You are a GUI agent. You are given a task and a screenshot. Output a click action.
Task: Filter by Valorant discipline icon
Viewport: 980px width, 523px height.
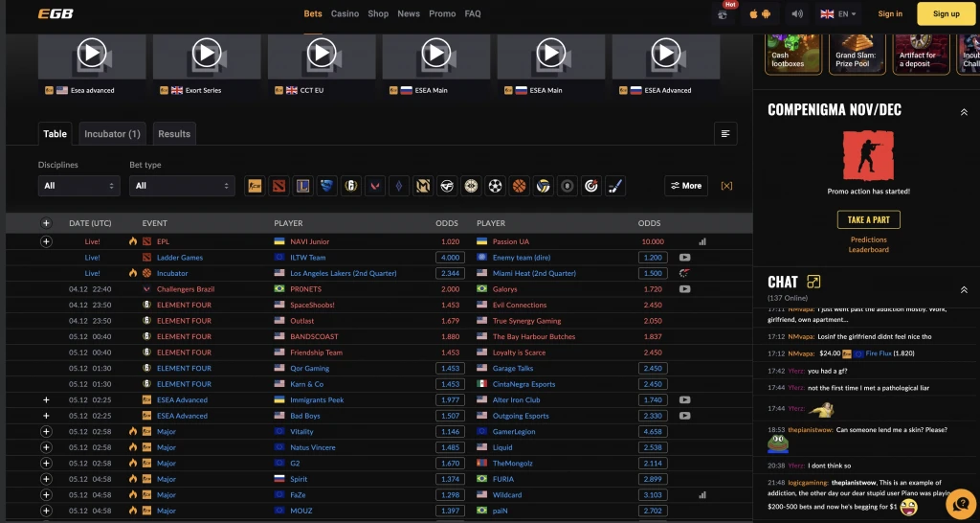(374, 186)
